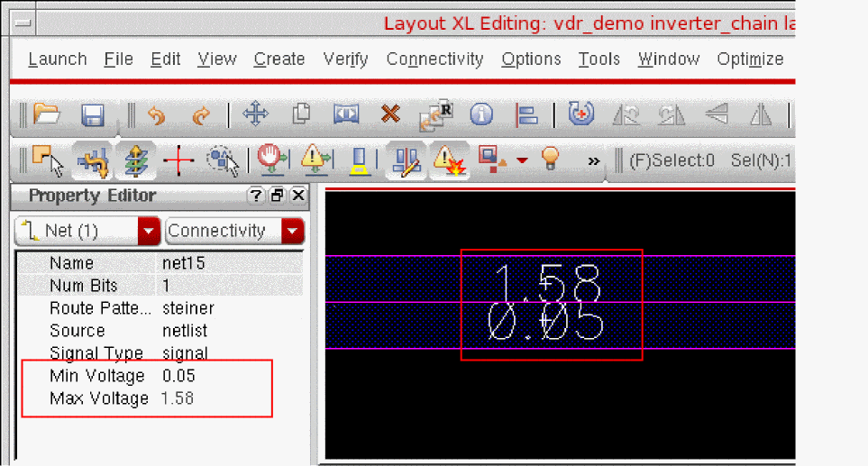The width and height of the screenshot is (868, 466).
Task: Click the Sel(N):1 status text
Action: pyautogui.click(x=761, y=160)
